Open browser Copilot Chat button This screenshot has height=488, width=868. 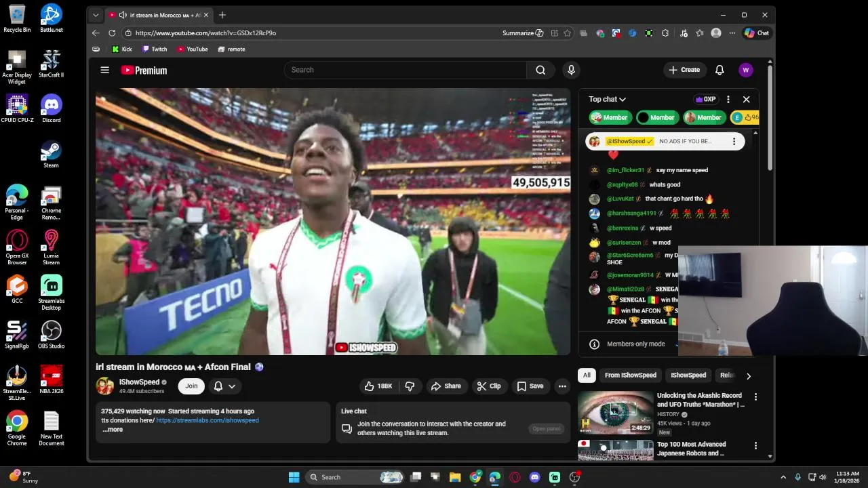click(757, 33)
